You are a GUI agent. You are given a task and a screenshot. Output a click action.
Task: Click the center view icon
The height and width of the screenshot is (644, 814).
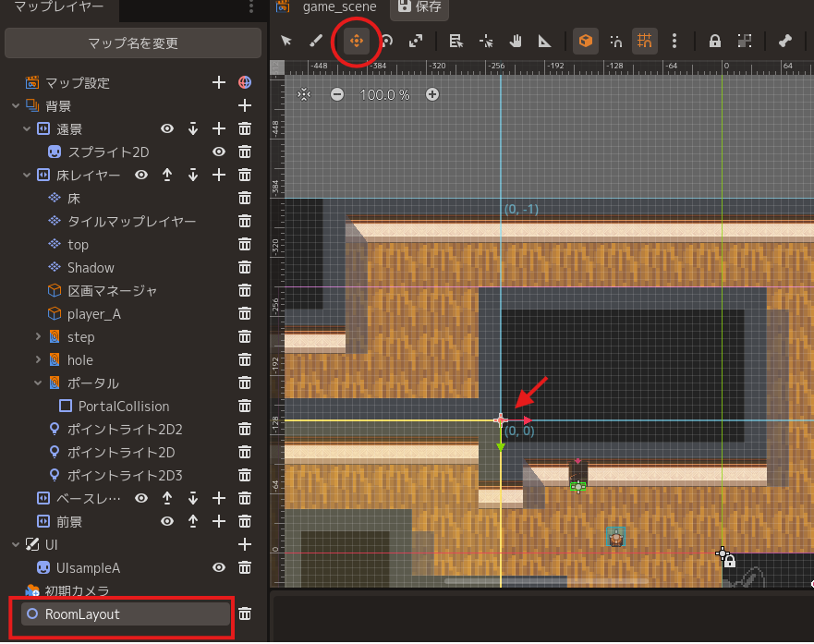304,94
